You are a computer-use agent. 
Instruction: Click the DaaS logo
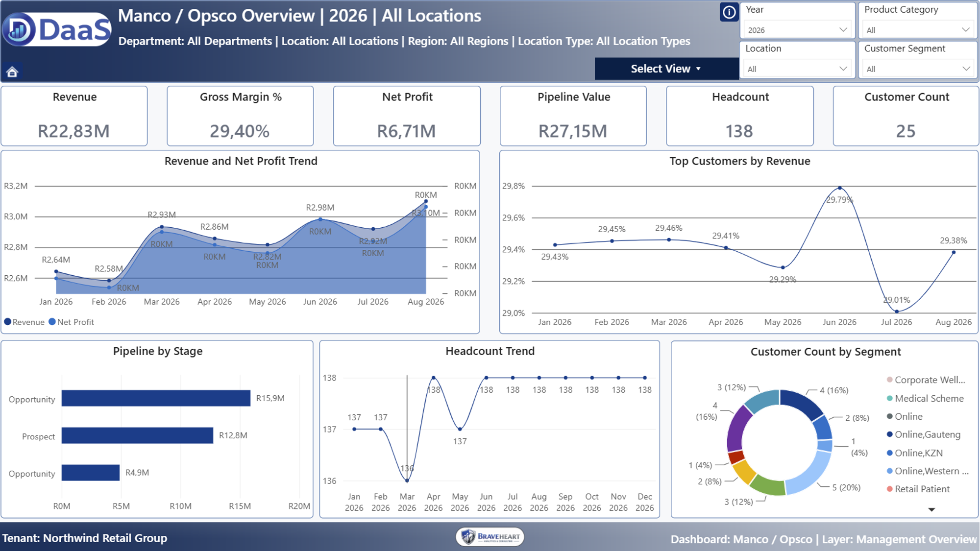point(57,29)
